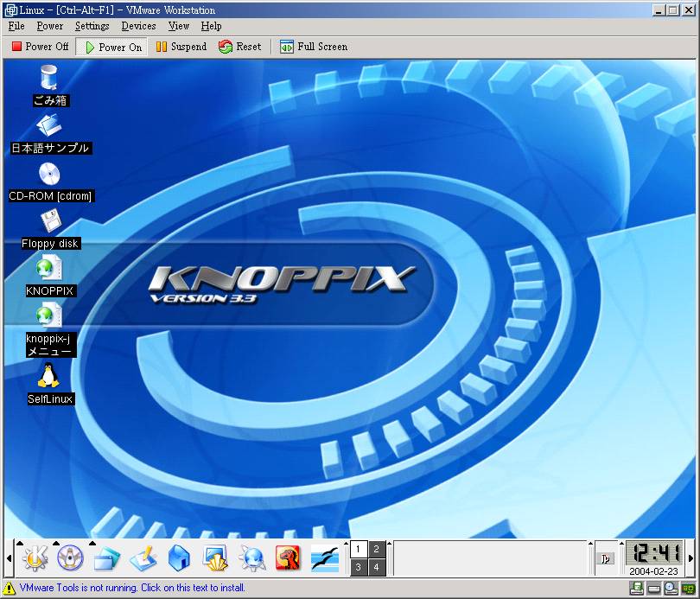Click the yellow warning icon in status bar
This screenshot has width=700, height=599.
(x=9, y=588)
